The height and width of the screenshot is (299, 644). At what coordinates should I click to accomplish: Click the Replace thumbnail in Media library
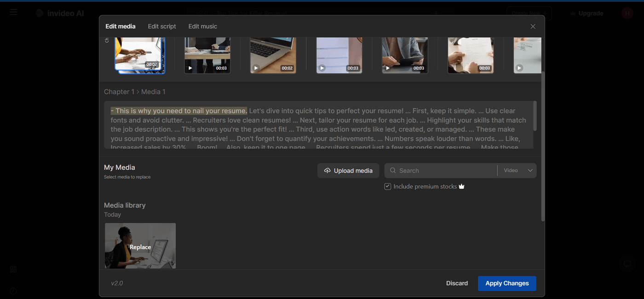pyautogui.click(x=140, y=247)
